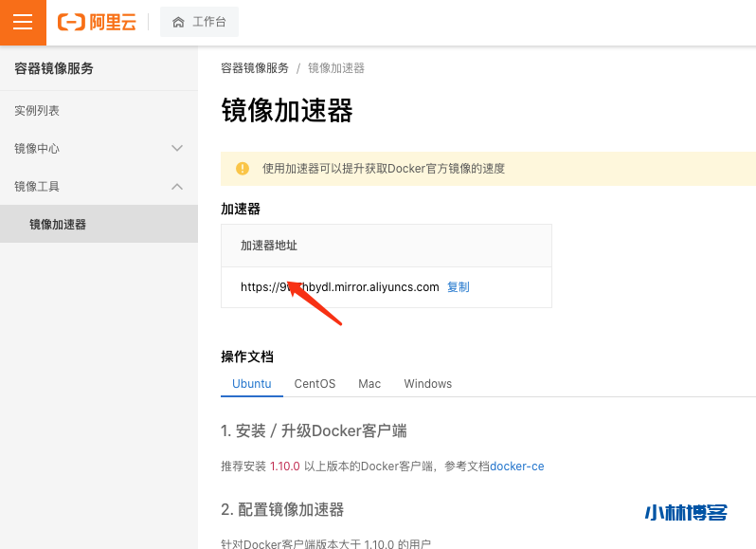Expand the 镜像中心 chevron in the sidebar
Viewport: 756px width, 549px height.
(x=177, y=149)
